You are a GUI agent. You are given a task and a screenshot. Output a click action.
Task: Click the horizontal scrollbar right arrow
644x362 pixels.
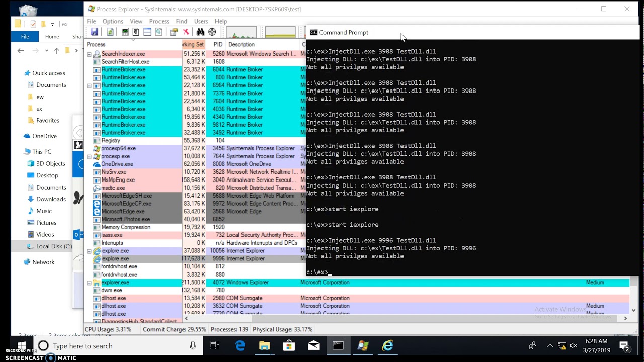pos(625,318)
